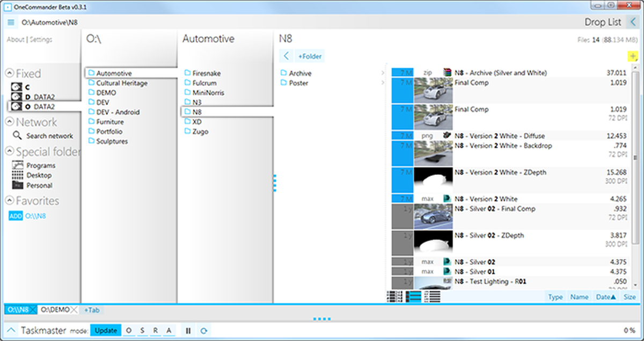
Task: Pause Taskmaster operations
Action: 188,331
